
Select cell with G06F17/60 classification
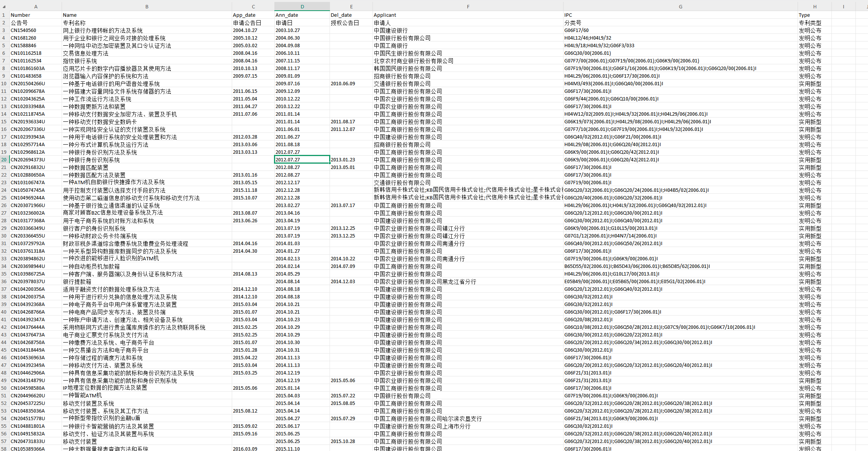pos(577,30)
